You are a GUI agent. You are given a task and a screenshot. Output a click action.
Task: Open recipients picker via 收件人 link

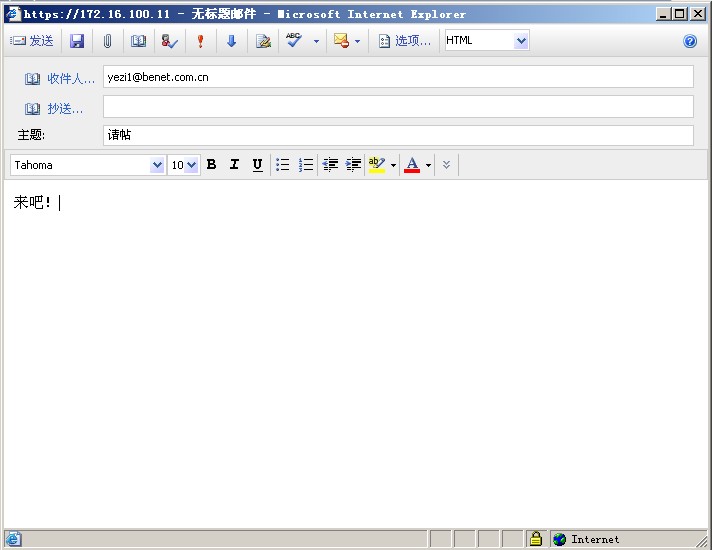[59, 79]
